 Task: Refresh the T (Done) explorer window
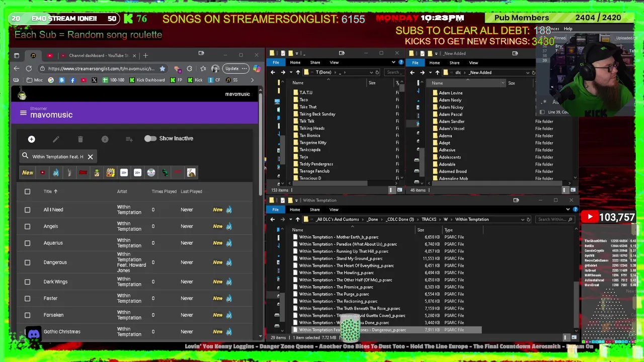point(377,72)
